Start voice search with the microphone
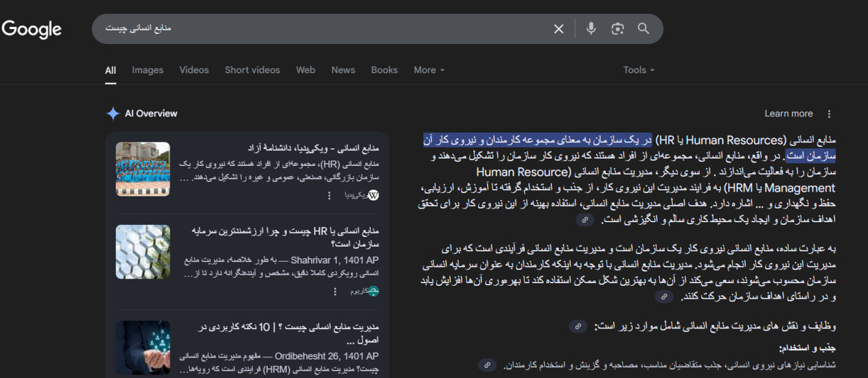The width and height of the screenshot is (868, 378). pos(591,28)
